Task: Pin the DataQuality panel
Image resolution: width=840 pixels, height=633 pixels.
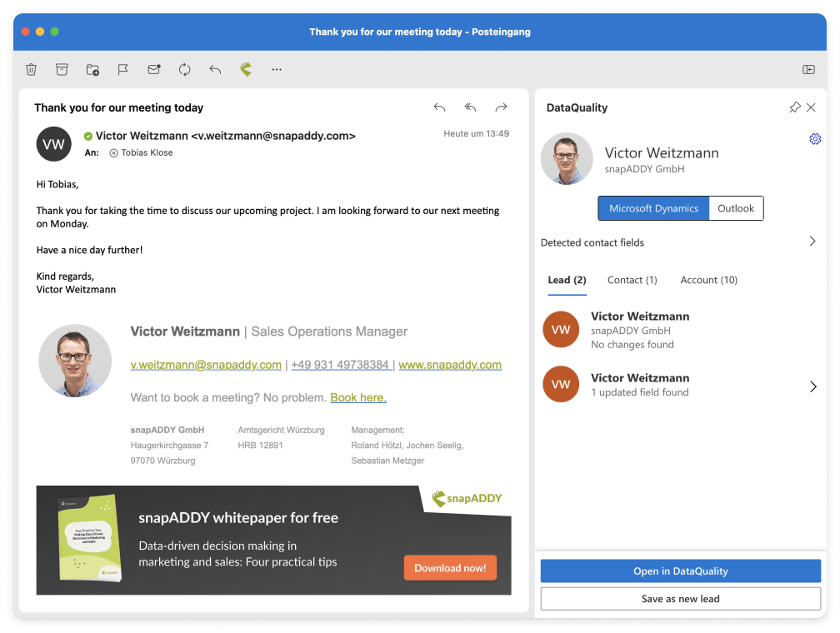Action: pyautogui.click(x=795, y=107)
